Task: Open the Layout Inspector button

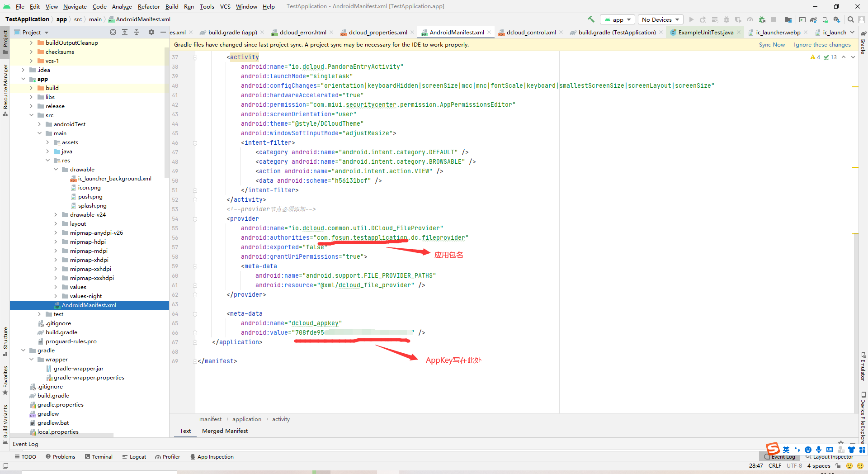Action: (x=830, y=457)
